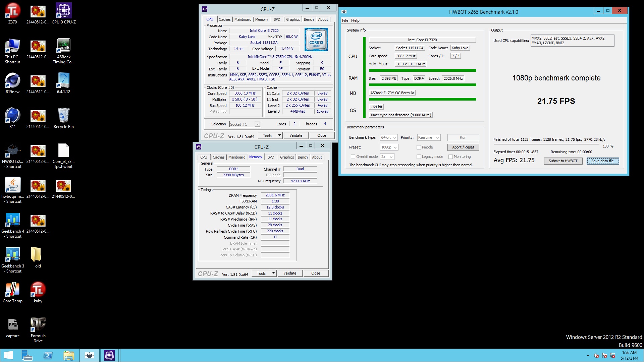Open This PC shortcut icon
Screen dimensions: 644x362
(x=12, y=51)
